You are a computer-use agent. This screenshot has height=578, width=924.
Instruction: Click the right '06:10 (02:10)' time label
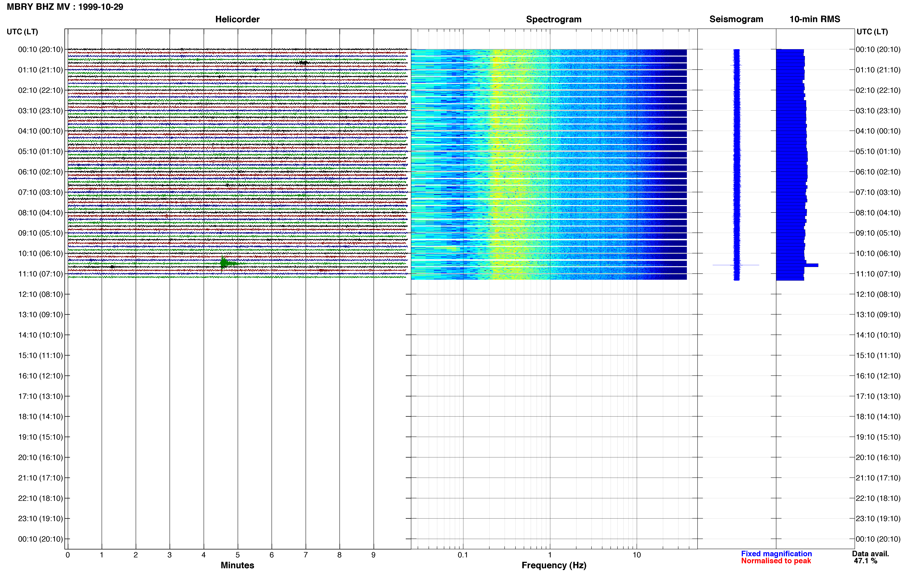878,172
